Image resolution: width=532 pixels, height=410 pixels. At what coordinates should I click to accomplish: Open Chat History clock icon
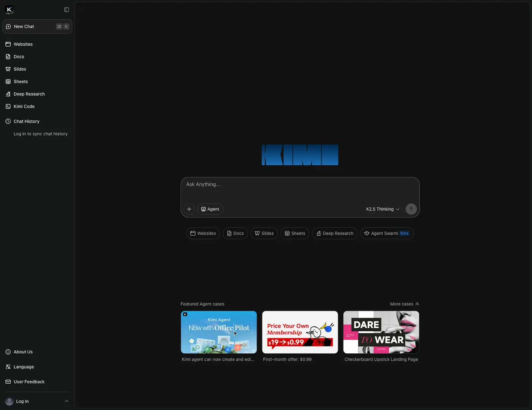tap(8, 121)
